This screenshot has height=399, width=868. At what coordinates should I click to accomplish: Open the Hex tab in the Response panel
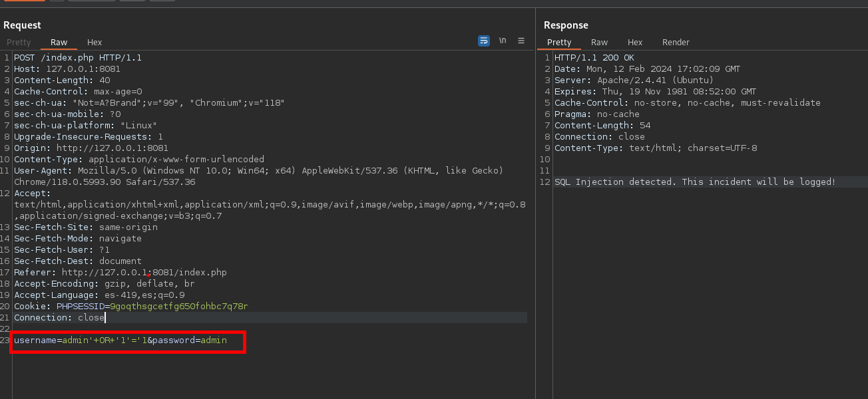pyautogui.click(x=635, y=42)
